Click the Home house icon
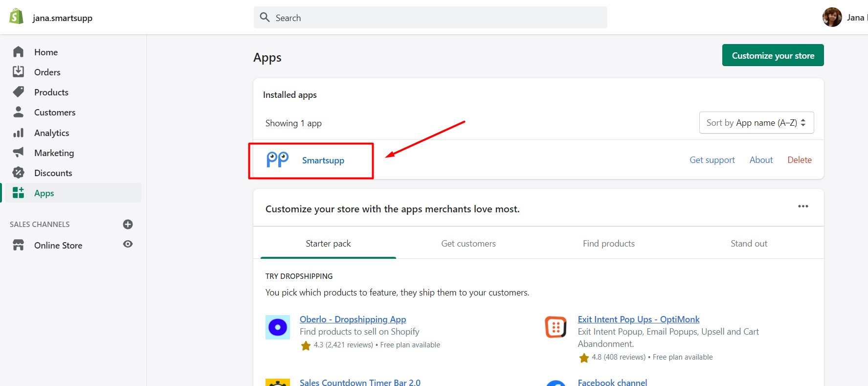 click(x=19, y=52)
